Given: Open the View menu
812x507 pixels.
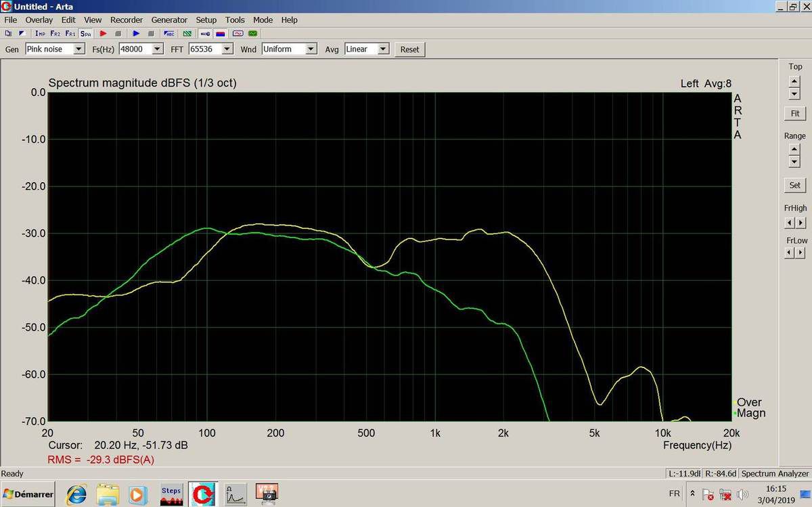Looking at the screenshot, I should (93, 20).
